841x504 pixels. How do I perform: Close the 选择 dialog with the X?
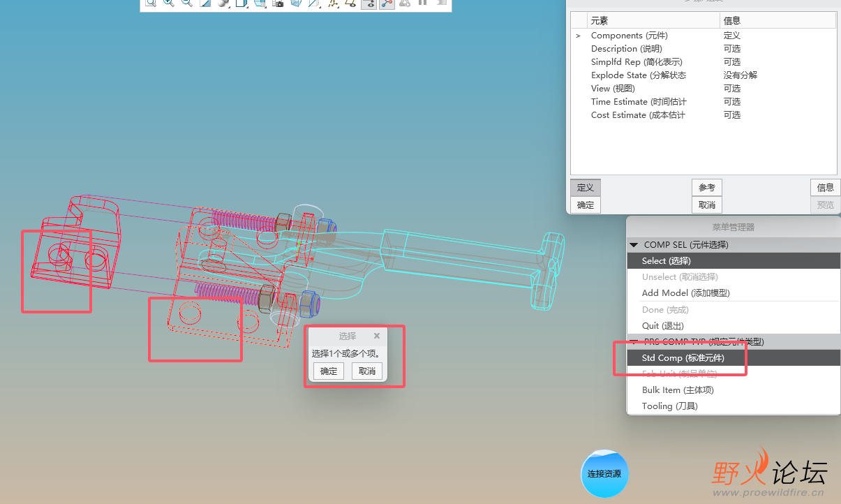click(x=377, y=336)
